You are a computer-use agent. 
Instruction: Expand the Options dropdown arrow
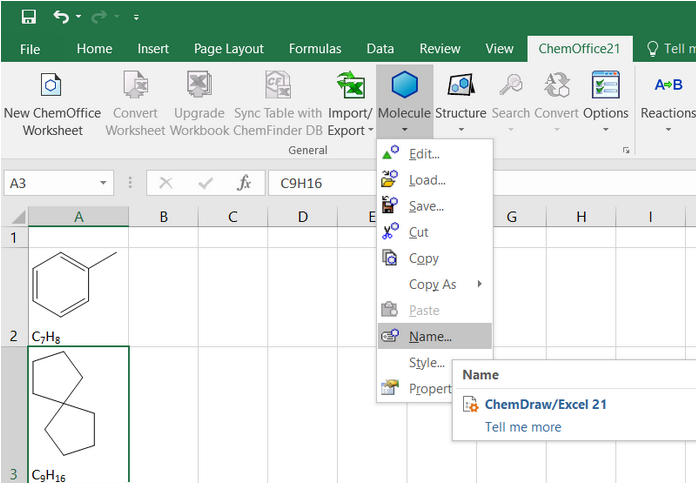click(605, 130)
